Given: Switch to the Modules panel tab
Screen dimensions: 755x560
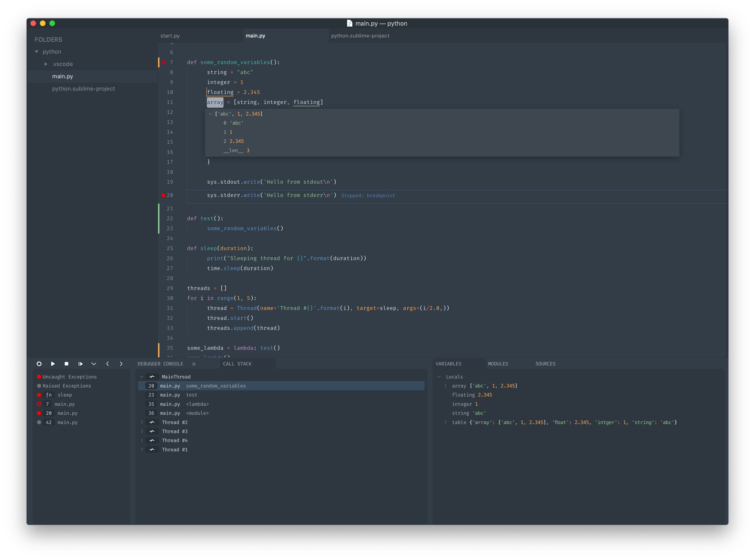Looking at the screenshot, I should [498, 364].
